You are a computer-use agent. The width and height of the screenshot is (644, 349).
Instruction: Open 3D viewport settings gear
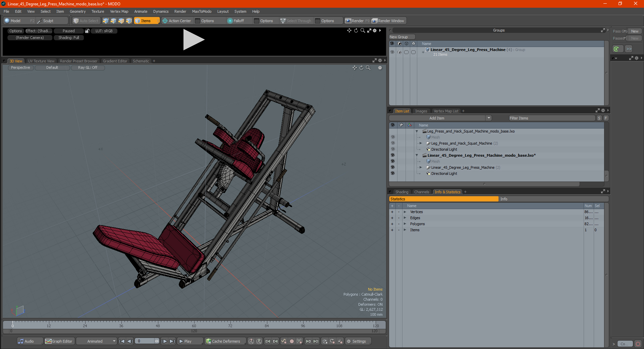(x=380, y=68)
